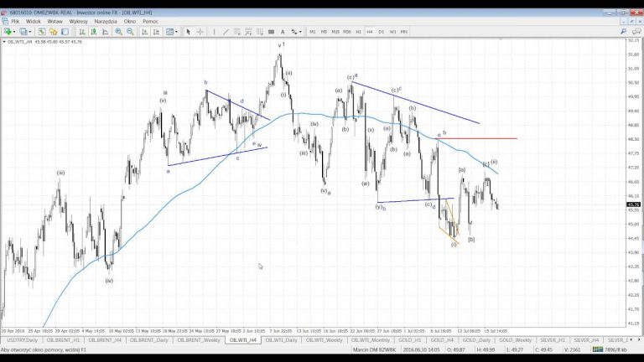This screenshot has height=362, width=644.
Task: Switch to the OIL.BRENT_H1 chart tab
Action: click(63, 340)
